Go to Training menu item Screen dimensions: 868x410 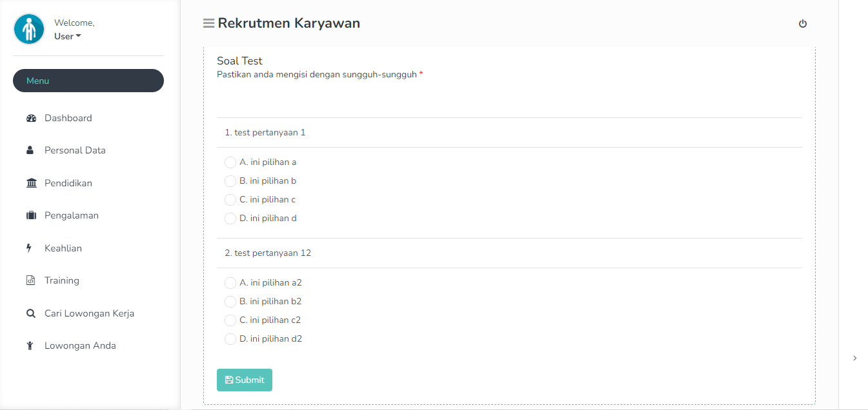[x=62, y=280]
